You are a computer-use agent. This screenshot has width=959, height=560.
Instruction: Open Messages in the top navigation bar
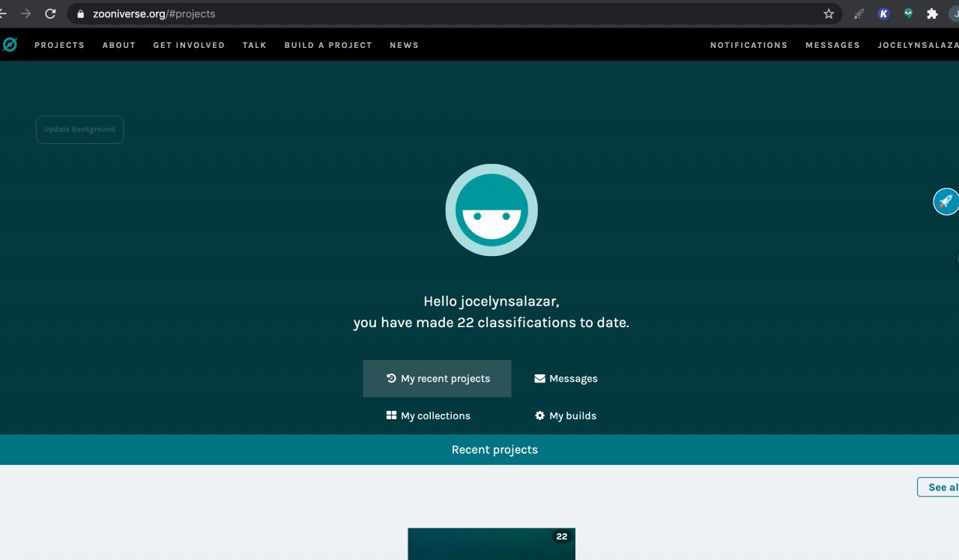832,45
